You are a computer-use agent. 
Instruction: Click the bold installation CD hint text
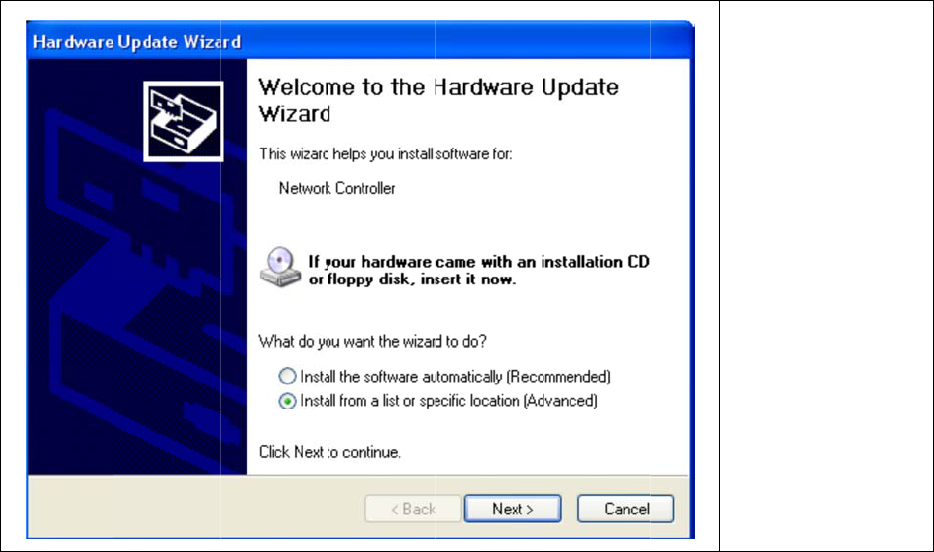tap(479, 270)
